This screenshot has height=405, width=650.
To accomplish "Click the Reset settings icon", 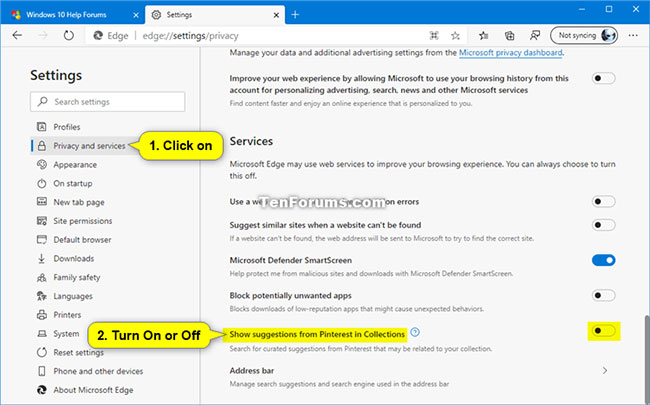I will click(41, 352).
